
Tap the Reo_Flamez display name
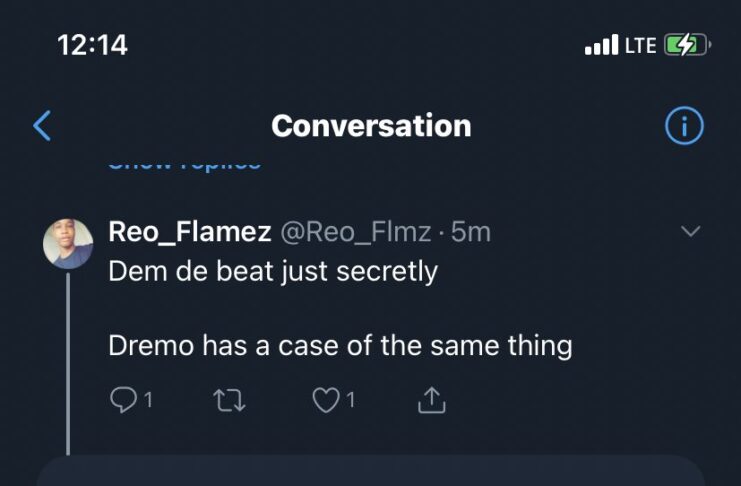pos(190,233)
